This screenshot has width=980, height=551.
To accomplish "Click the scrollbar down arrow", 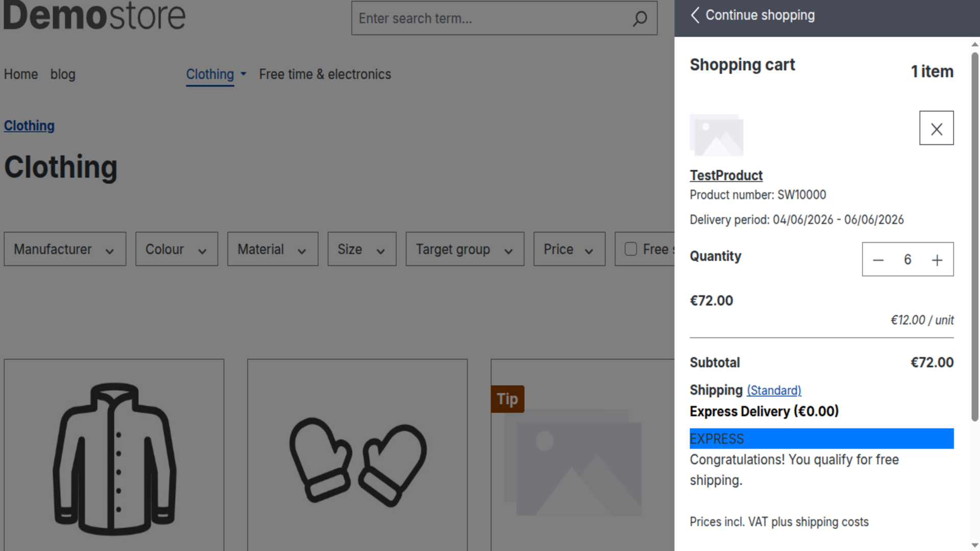I will pos(975,545).
